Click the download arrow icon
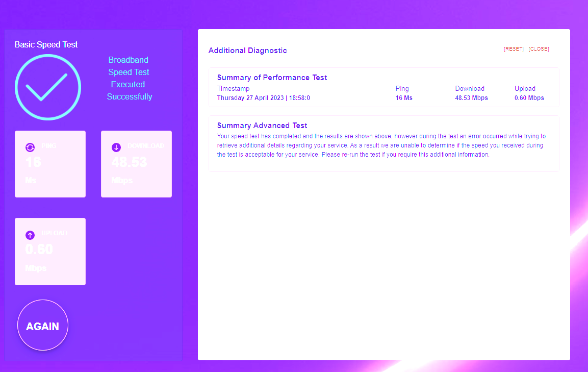Image resolution: width=588 pixels, height=372 pixels. (x=116, y=147)
